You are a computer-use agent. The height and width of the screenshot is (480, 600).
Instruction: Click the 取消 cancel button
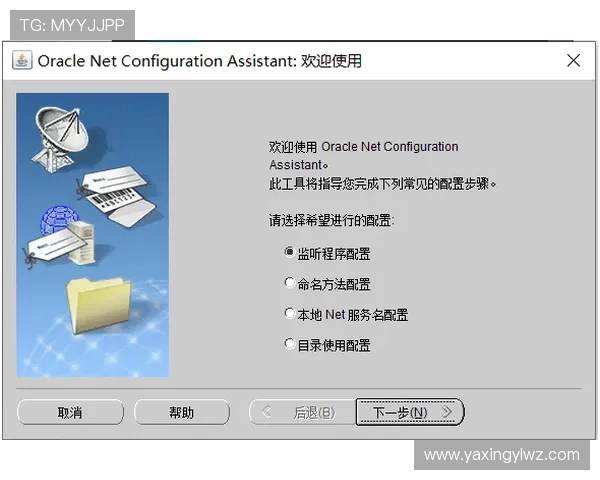click(70, 412)
